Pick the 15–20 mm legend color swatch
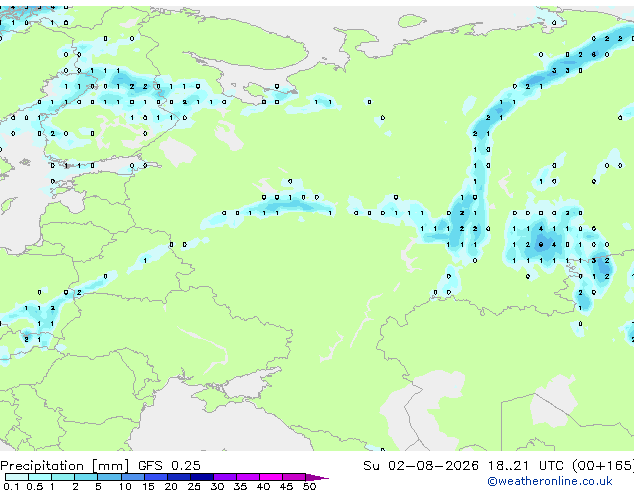The image size is (634, 490). point(155,477)
